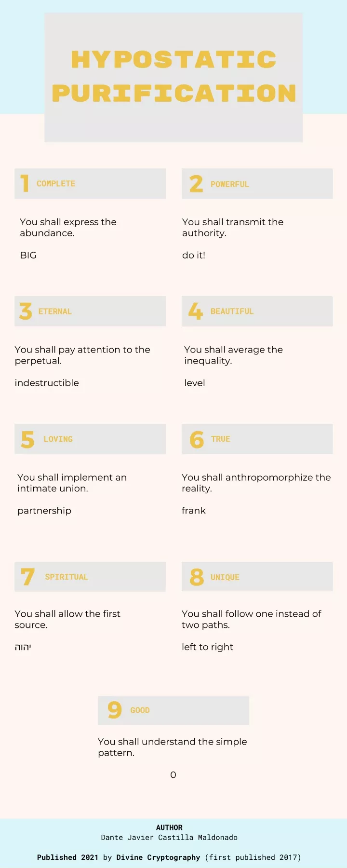Click the Hebrew text under SPIRITUAL
Viewport: 347px width, 868px height.
click(x=23, y=647)
